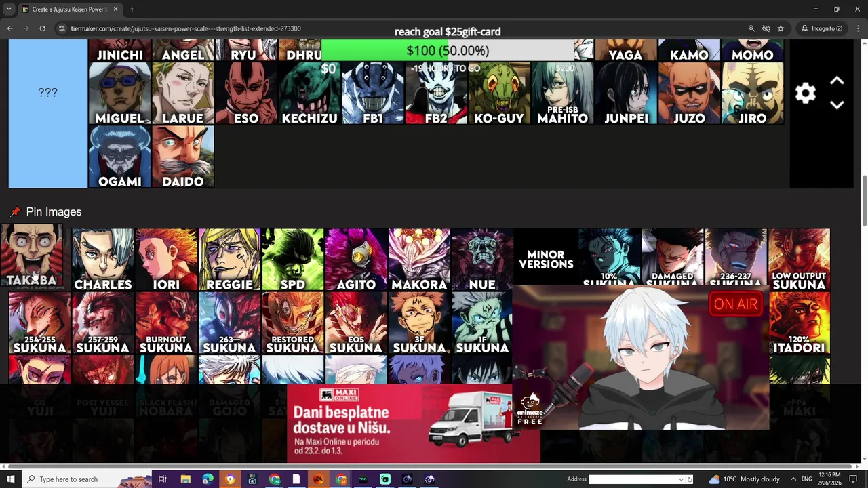The width and height of the screenshot is (868, 488).
Task: Open File Explorer from the taskbar
Action: pos(185,479)
